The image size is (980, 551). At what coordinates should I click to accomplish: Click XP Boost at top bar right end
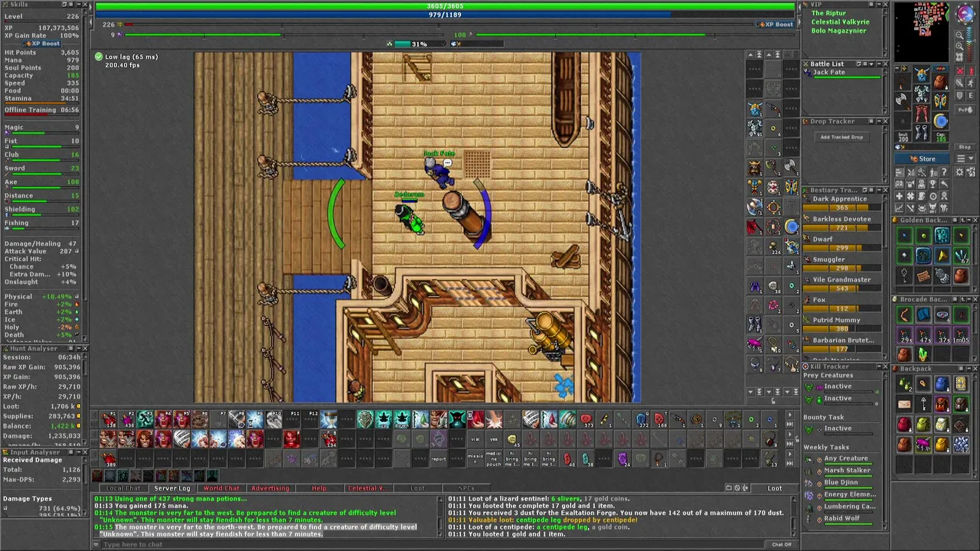tap(775, 24)
